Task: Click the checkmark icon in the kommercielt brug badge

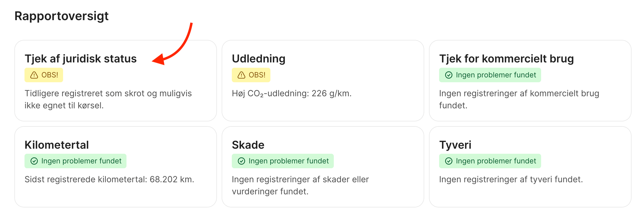Action: tap(449, 75)
